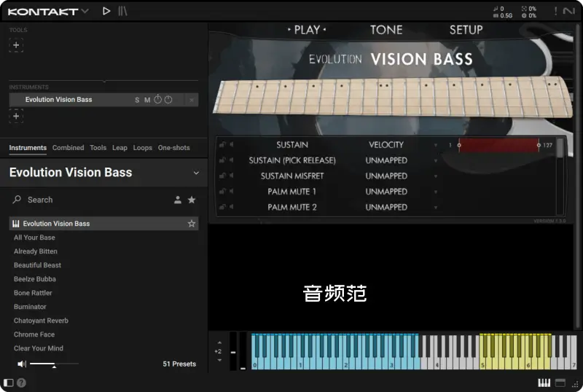Show user presets with the person icon
The image size is (583, 392).
(x=177, y=200)
